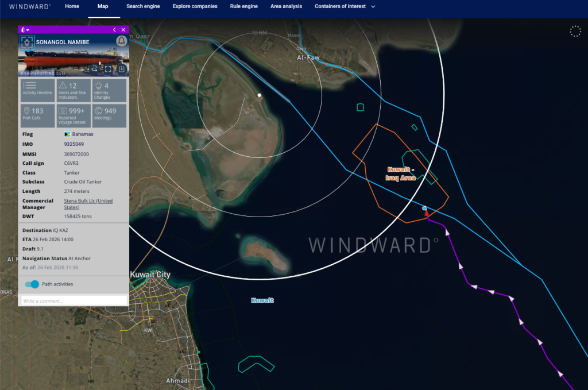
Task: Select the fullscreen icon on the vessel image
Action: 109,69
